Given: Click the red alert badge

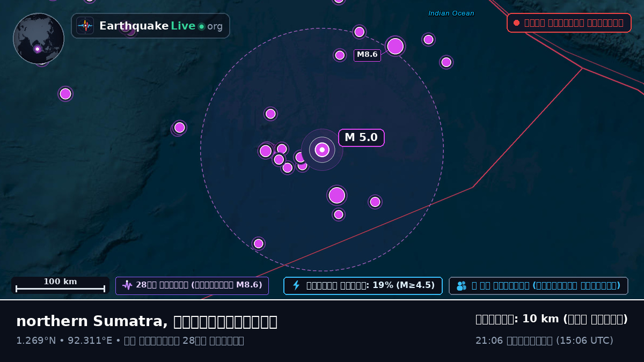Looking at the screenshot, I should point(569,23).
